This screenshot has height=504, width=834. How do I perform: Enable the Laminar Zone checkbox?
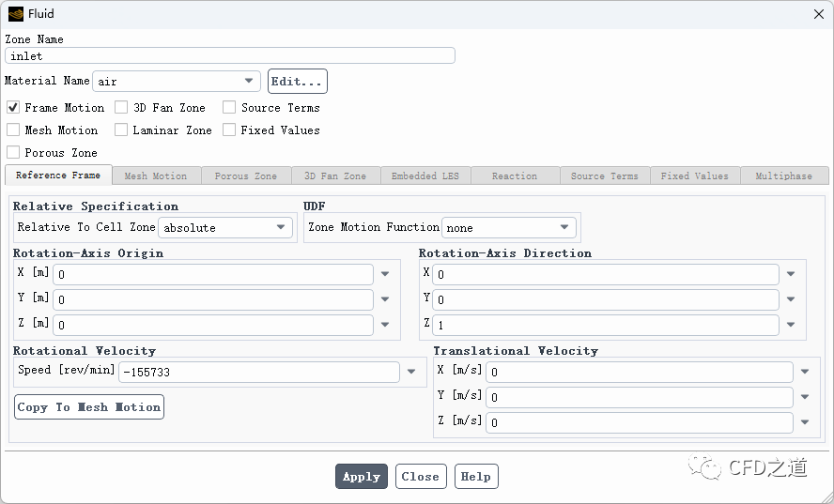click(x=121, y=130)
